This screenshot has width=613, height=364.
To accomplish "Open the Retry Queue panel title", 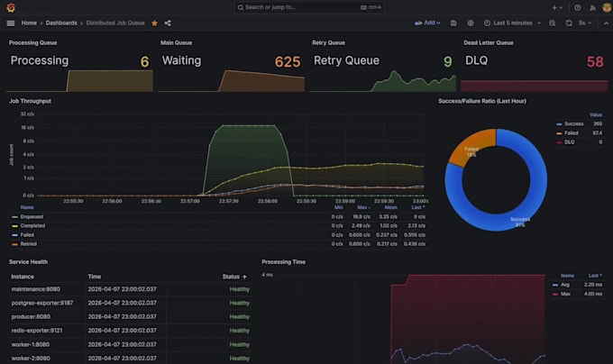I will pos(328,42).
